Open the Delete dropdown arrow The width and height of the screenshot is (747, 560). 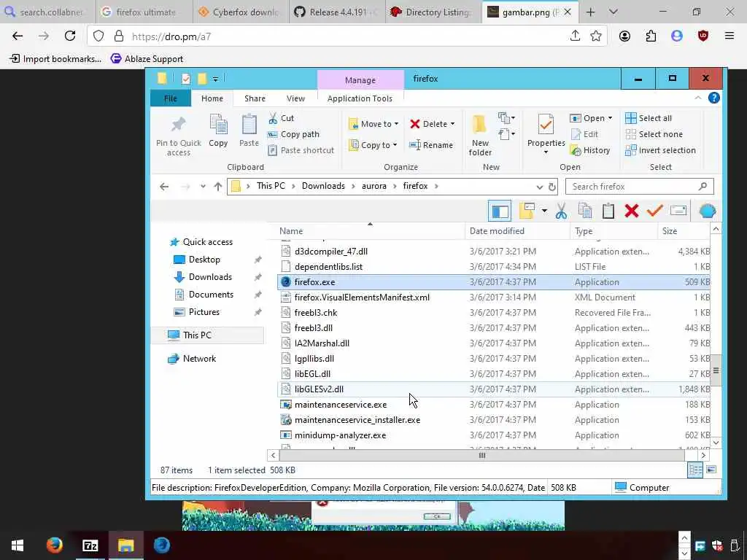[x=452, y=124]
